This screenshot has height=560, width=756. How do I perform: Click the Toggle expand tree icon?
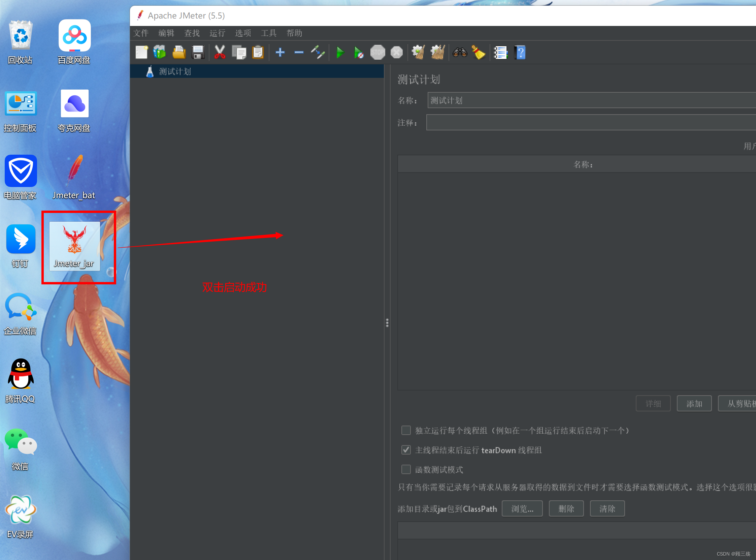(x=318, y=53)
